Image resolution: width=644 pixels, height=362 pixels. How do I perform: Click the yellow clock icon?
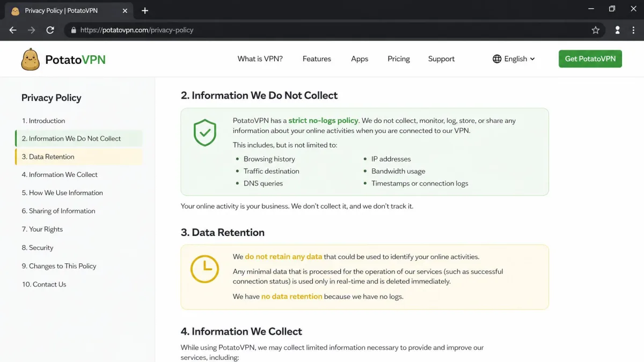click(204, 269)
